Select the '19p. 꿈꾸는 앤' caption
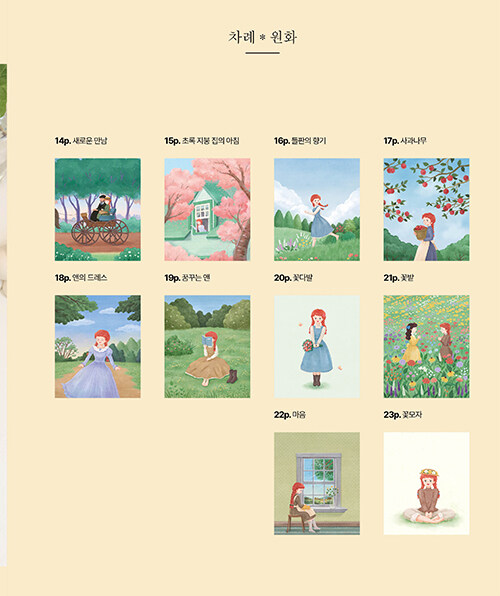Screen dimensions: 500x596 pyautogui.click(x=187, y=278)
